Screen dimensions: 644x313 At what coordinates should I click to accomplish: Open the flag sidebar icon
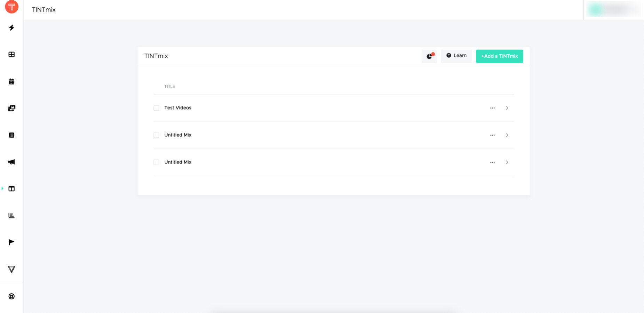(11, 242)
